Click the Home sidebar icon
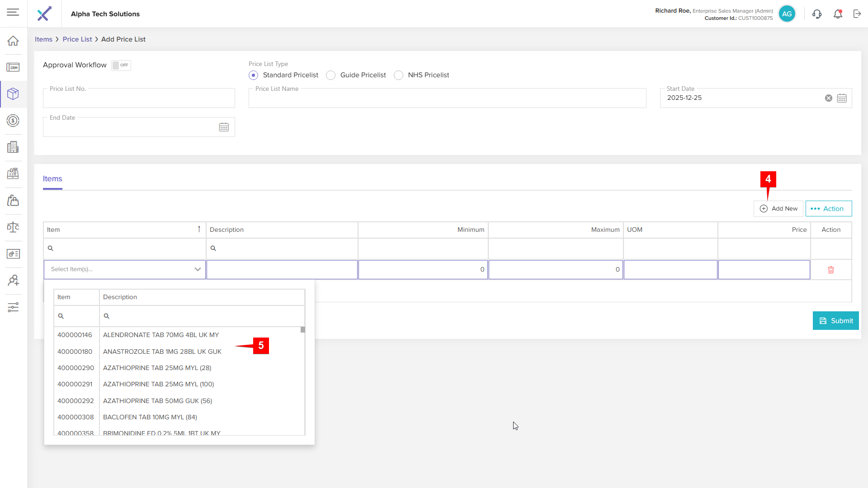Image resolution: width=868 pixels, height=488 pixels. click(x=13, y=41)
